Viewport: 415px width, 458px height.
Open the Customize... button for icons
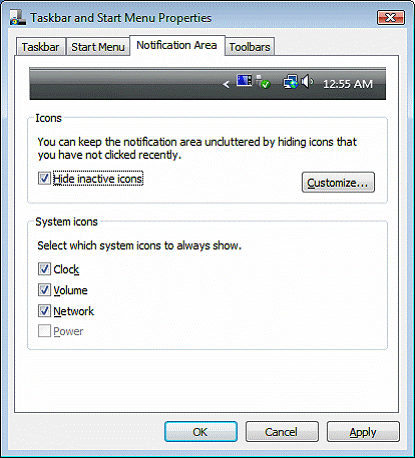click(338, 182)
